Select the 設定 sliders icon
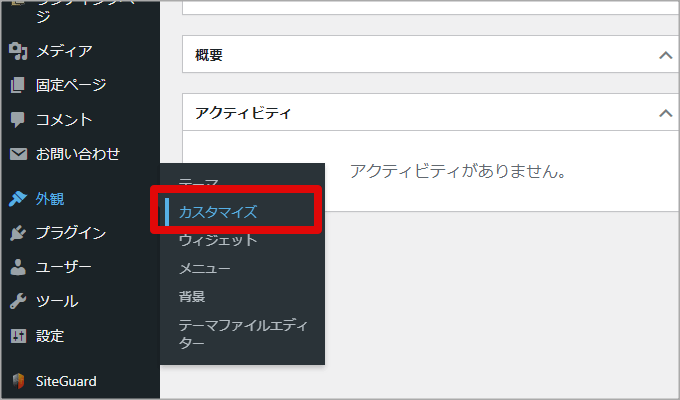The width and height of the screenshot is (680, 400). [18, 336]
